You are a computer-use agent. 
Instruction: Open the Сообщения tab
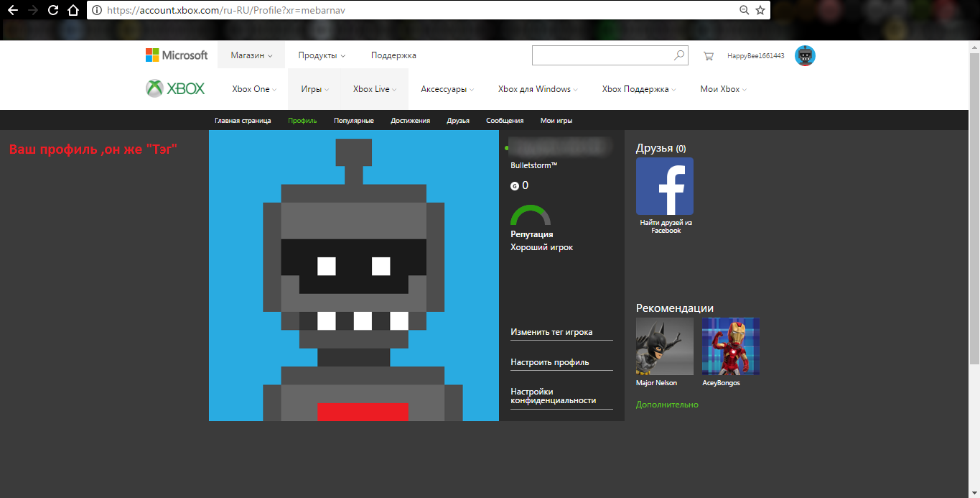tap(505, 121)
